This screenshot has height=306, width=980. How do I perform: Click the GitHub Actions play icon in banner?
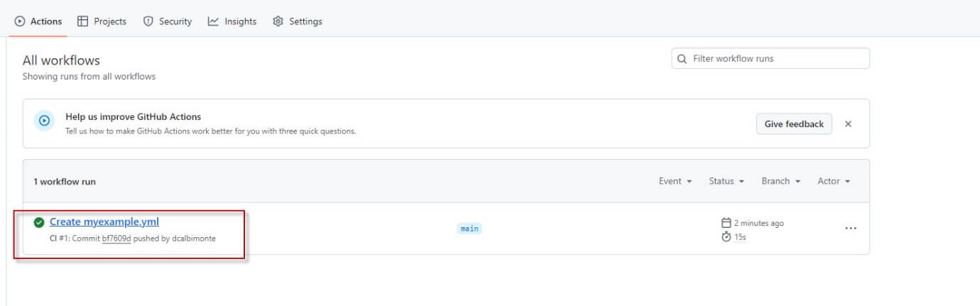coord(44,121)
